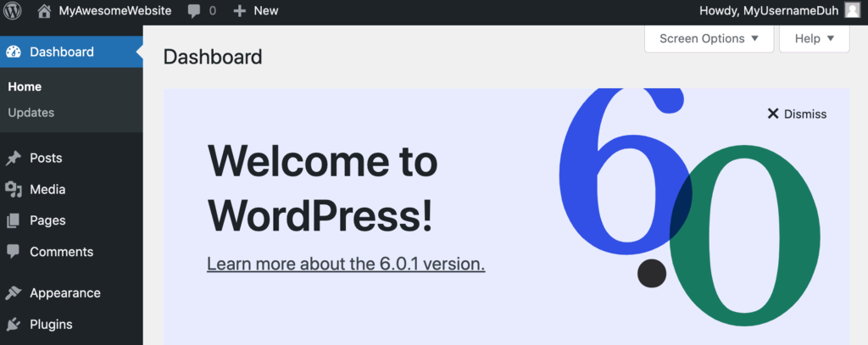Click the user avatar in admin bar
The width and height of the screenshot is (868, 345).
(x=853, y=10)
